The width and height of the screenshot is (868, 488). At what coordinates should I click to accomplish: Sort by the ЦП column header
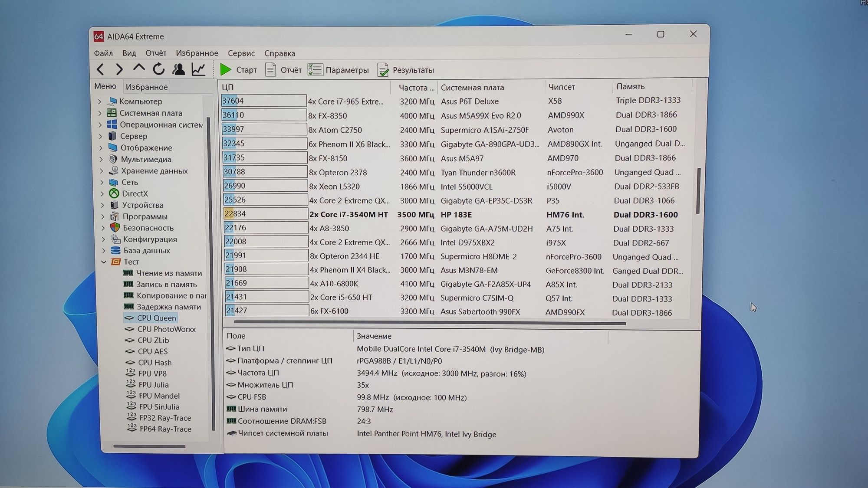pyautogui.click(x=305, y=87)
